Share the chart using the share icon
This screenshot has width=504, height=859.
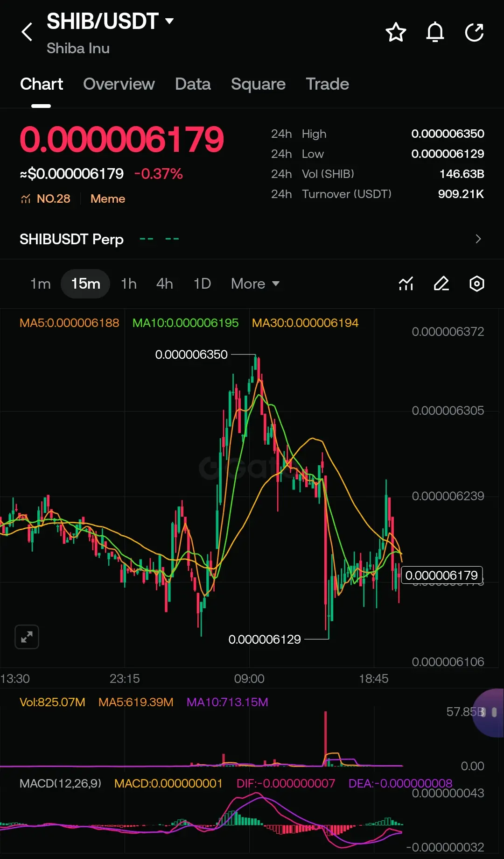pos(474,32)
